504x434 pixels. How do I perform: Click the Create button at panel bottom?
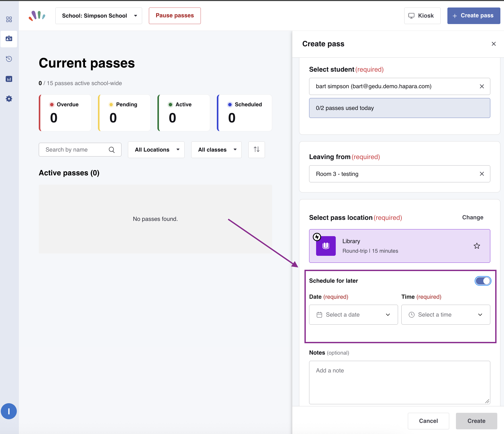coord(476,421)
